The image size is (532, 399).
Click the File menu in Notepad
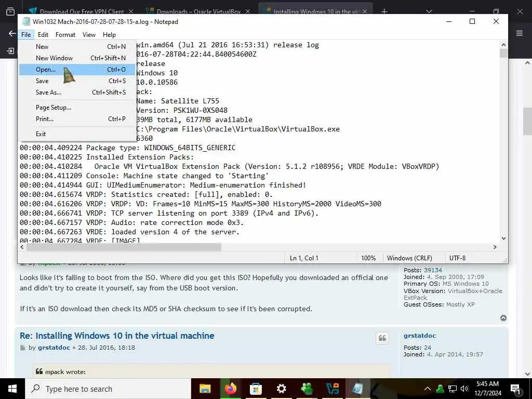(26, 35)
